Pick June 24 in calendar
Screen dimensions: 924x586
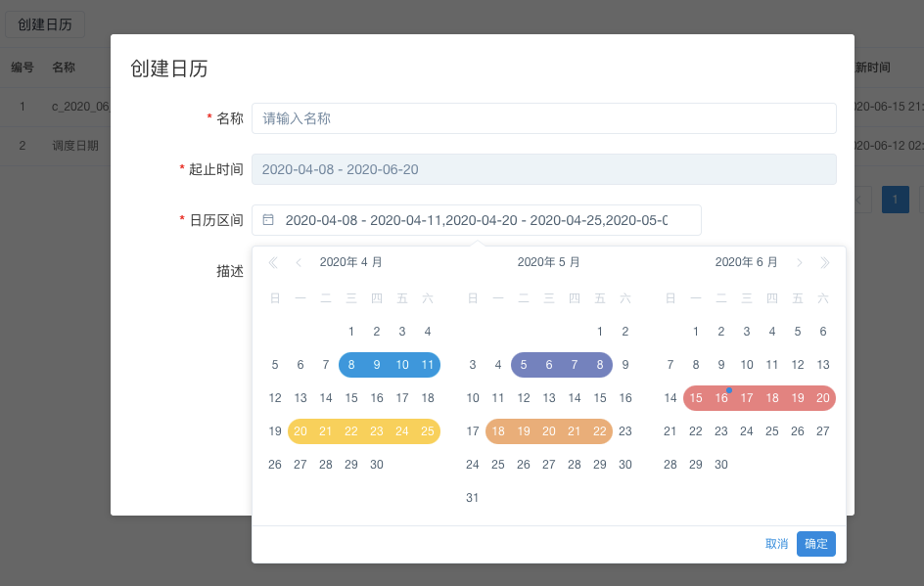coord(747,431)
